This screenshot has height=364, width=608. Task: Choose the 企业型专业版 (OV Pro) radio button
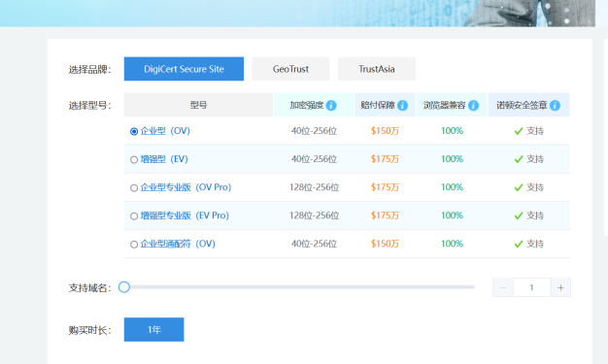134,188
